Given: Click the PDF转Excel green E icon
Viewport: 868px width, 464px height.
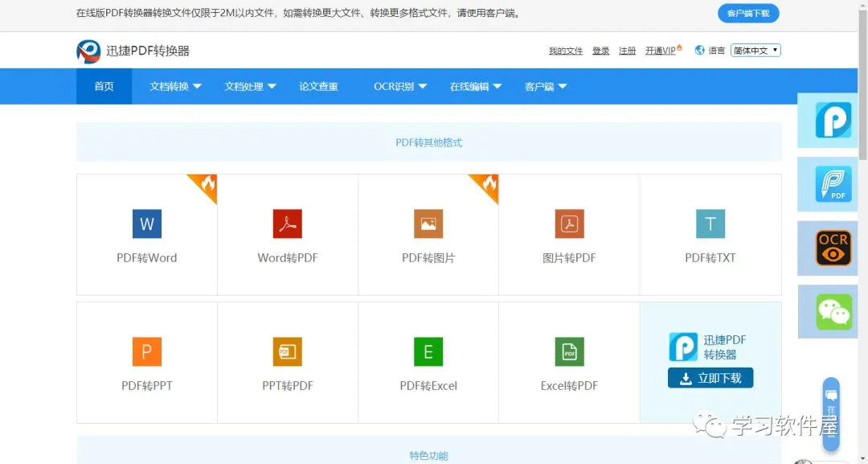Looking at the screenshot, I should (428, 351).
